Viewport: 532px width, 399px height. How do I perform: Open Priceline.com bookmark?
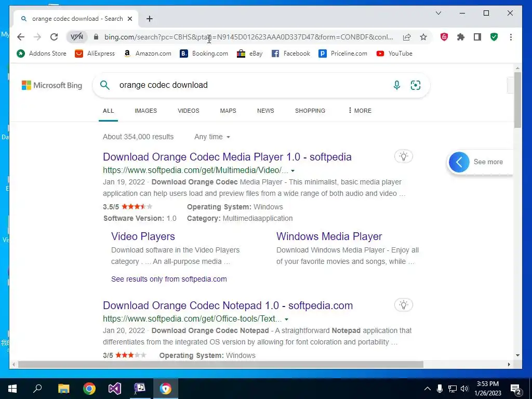point(343,54)
